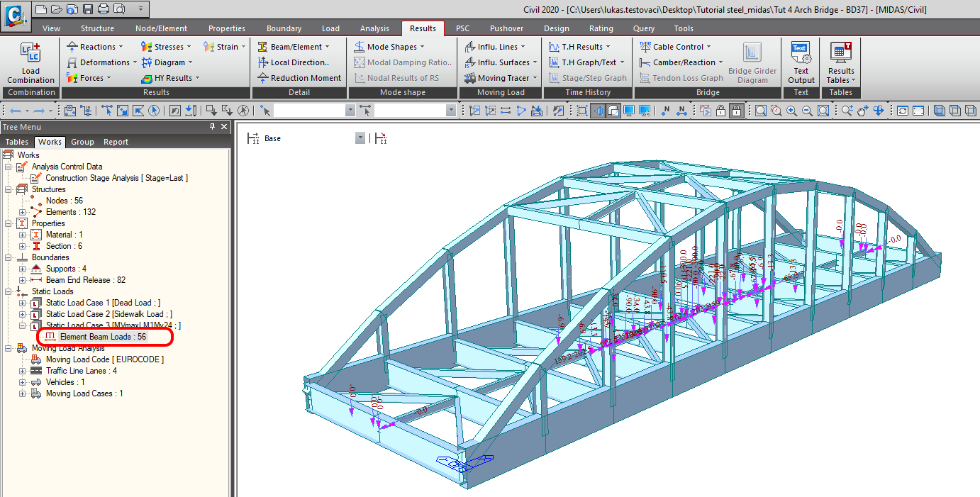Switch to the Group tab in Tree Menu
This screenshot has height=497, width=980.
[82, 142]
